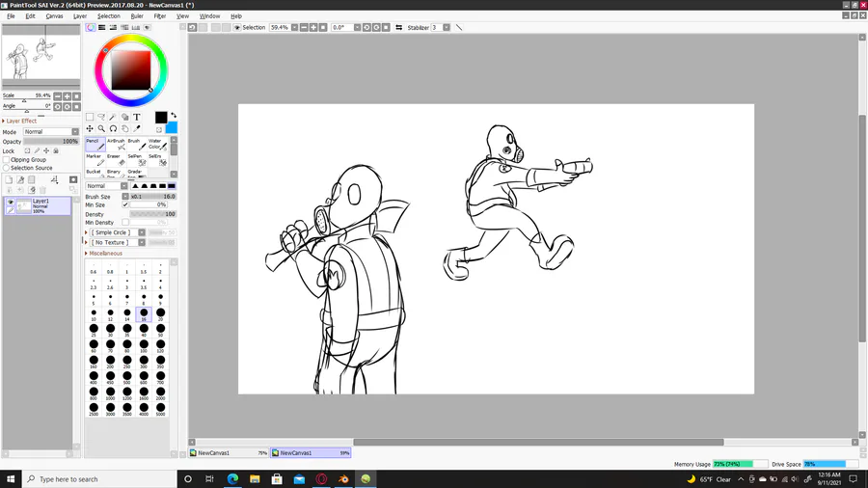The width and height of the screenshot is (868, 488).
Task: Show the color wheel panel
Action: coord(91,27)
